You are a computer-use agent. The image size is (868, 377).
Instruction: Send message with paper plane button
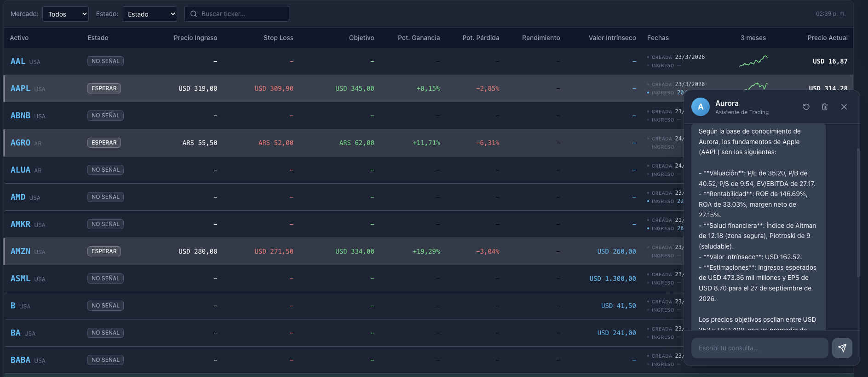click(842, 348)
